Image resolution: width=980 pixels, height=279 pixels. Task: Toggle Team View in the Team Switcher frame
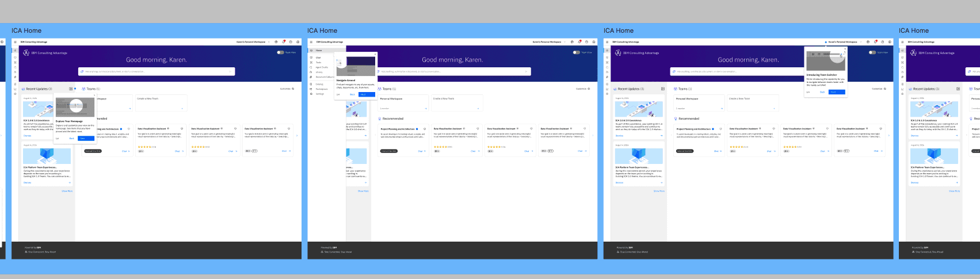[872, 52]
